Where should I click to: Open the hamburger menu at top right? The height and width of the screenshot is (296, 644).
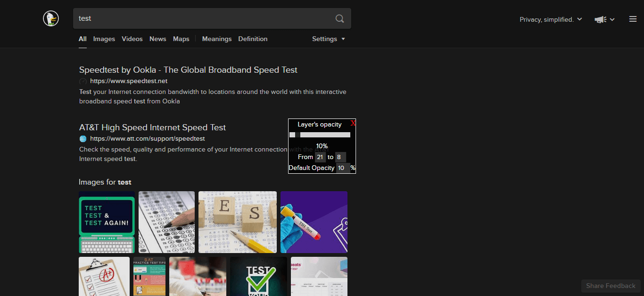click(x=633, y=19)
